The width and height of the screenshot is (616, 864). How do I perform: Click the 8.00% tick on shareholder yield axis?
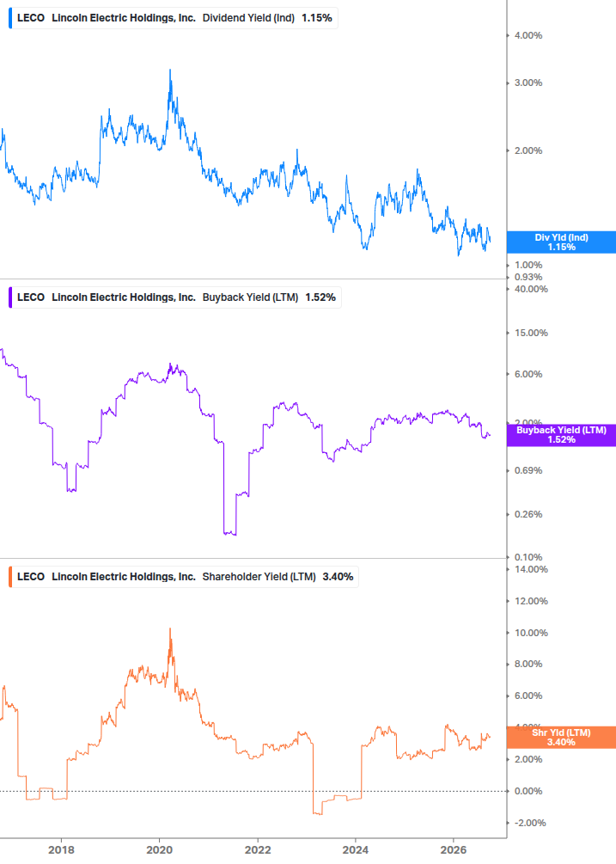tap(528, 664)
